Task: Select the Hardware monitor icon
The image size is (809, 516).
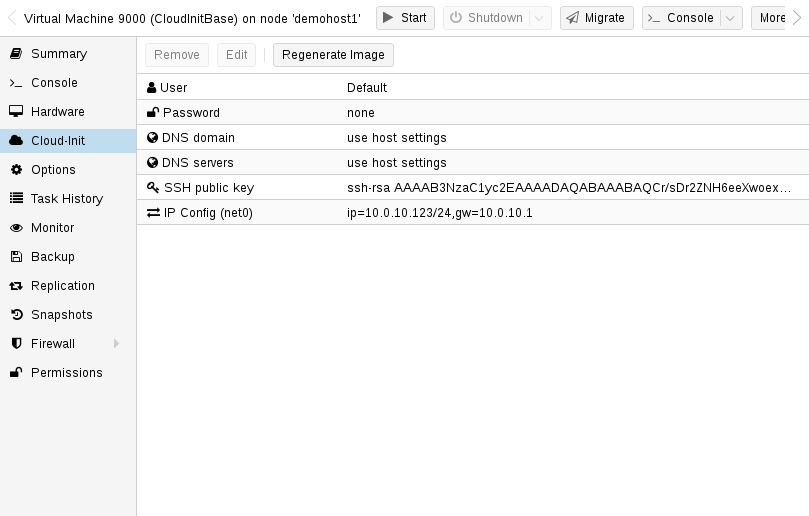Action: [16, 111]
